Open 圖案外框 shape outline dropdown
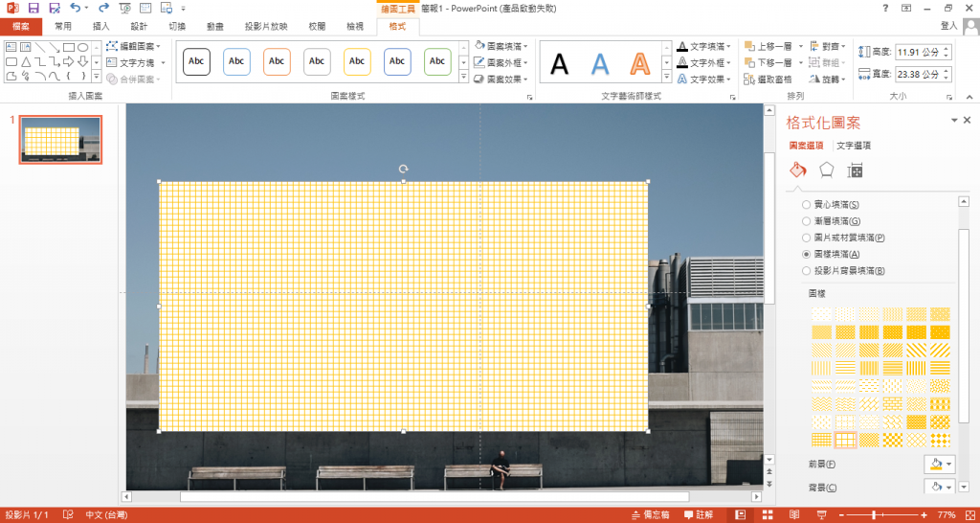Viewport: 980px width, 523px height. 501,62
